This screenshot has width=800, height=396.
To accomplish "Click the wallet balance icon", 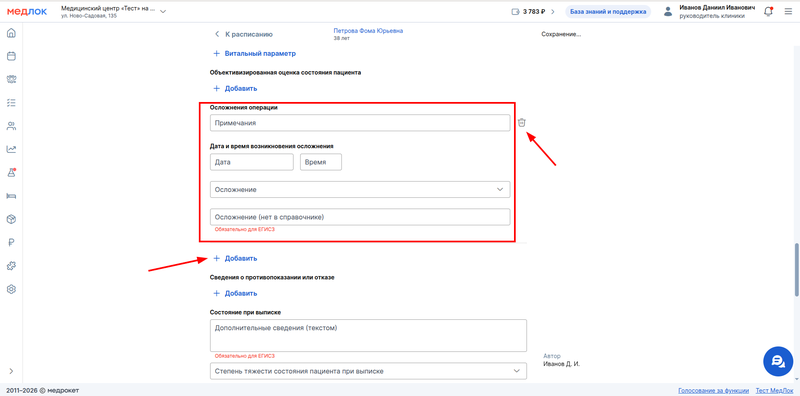I will [515, 12].
